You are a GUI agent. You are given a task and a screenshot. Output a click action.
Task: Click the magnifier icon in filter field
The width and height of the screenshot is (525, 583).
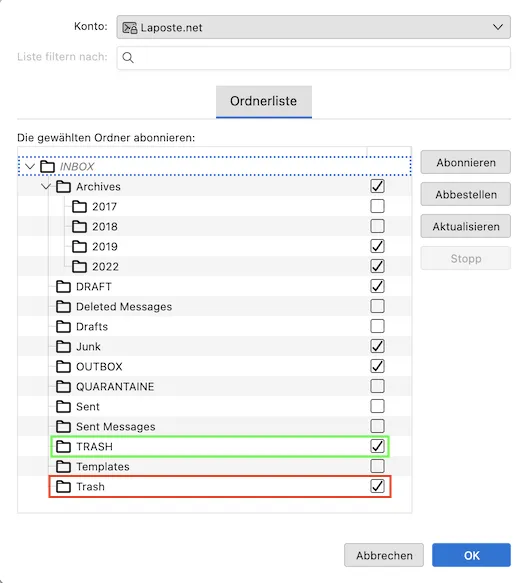(x=128, y=58)
